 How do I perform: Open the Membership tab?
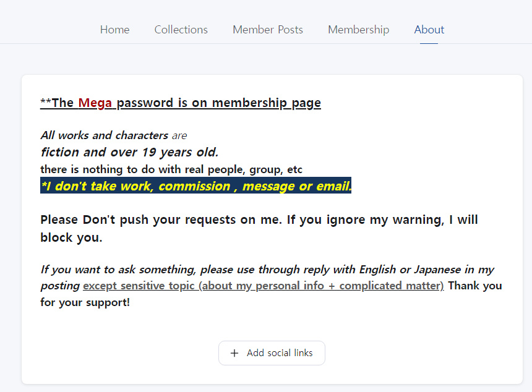click(x=358, y=30)
